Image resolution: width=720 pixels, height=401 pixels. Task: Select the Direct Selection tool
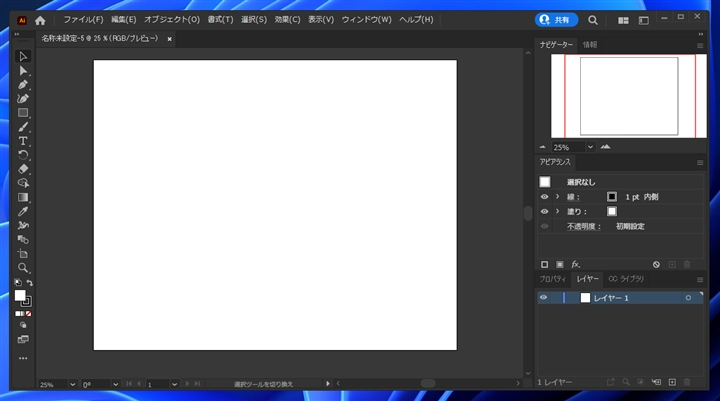coord(23,71)
